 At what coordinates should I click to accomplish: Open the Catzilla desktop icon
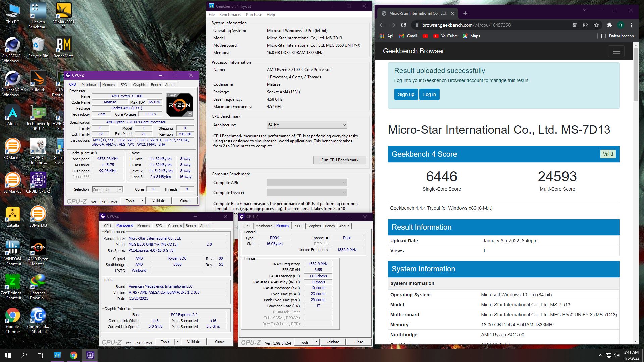13,217
